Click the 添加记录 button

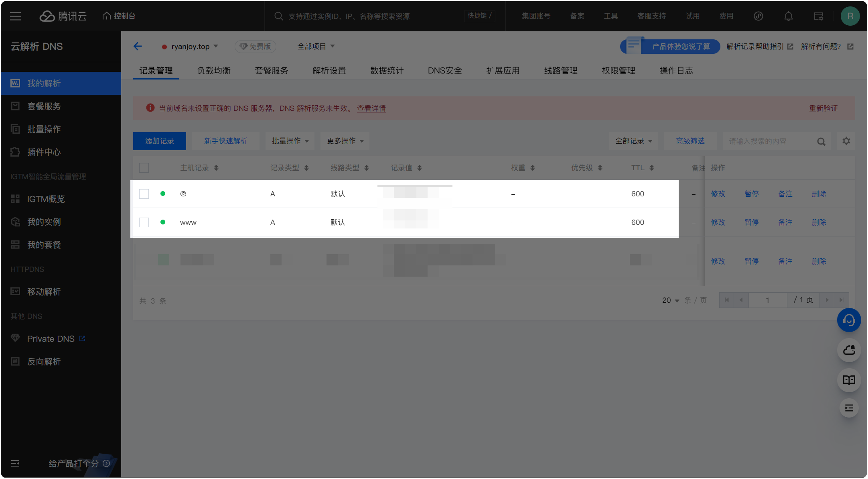(159, 141)
